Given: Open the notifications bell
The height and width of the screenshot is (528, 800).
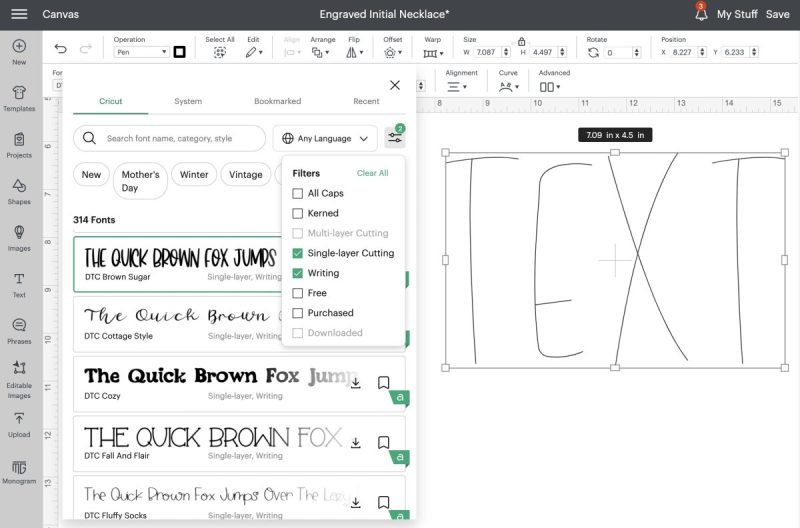Looking at the screenshot, I should coord(702,14).
